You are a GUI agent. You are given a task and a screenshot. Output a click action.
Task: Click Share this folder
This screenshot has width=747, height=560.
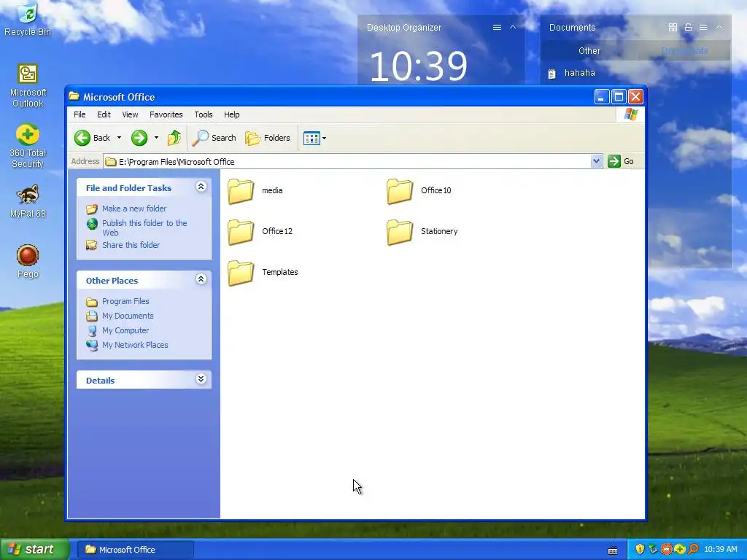pos(131,245)
